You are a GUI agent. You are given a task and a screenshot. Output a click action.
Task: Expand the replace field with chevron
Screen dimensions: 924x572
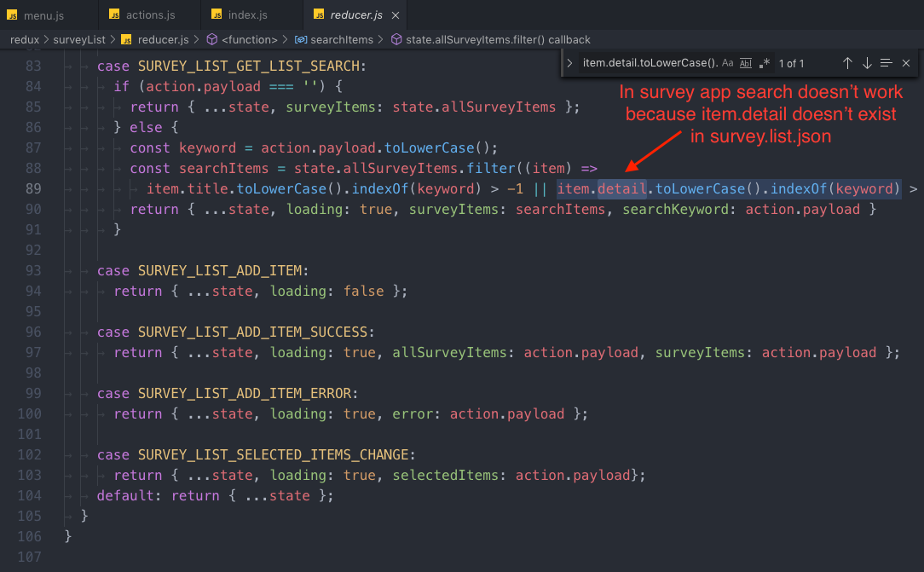[569, 63]
